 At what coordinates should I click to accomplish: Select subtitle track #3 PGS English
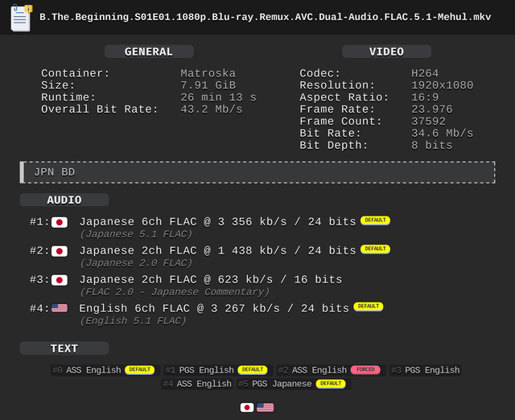(426, 370)
